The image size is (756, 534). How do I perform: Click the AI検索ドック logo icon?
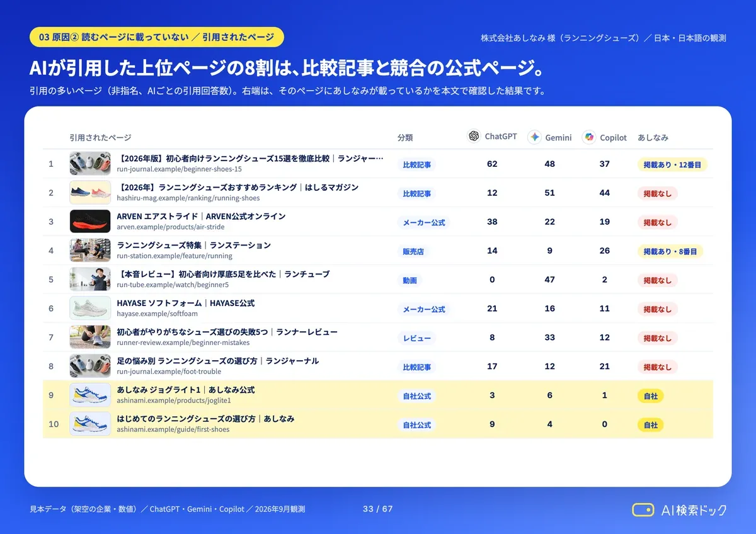(x=643, y=509)
